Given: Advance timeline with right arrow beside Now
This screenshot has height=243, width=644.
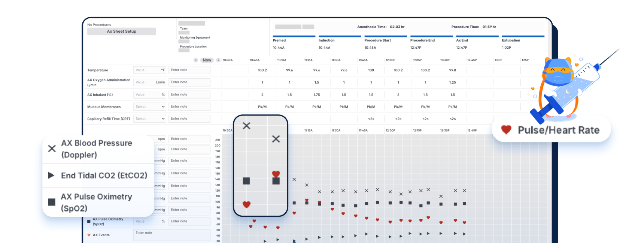Looking at the screenshot, I should point(218,60).
